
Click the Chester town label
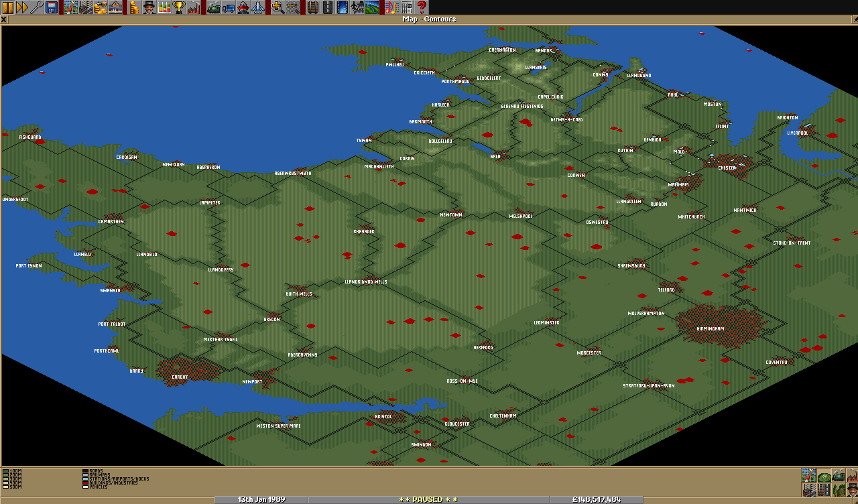[727, 168]
